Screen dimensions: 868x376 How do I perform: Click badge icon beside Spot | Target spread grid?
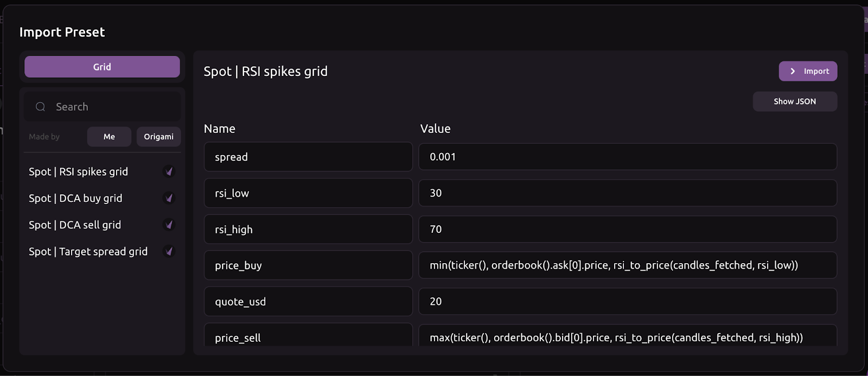(169, 251)
